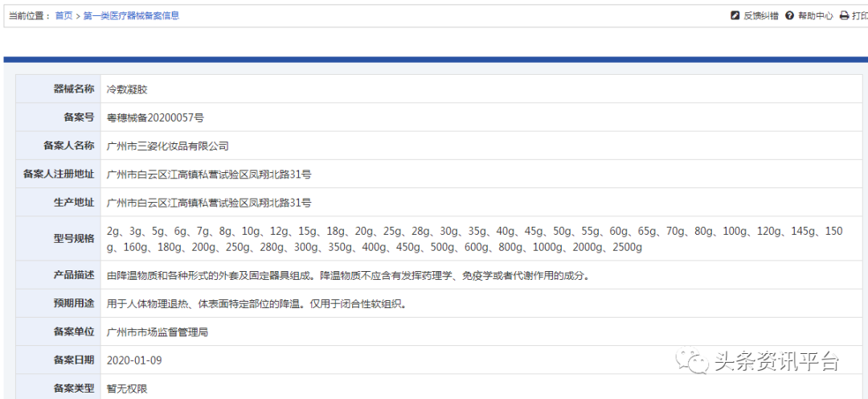Image resolution: width=868 pixels, height=399 pixels.
Task: Select 广州市市场监督管理局 filing authority
Action: (158, 332)
